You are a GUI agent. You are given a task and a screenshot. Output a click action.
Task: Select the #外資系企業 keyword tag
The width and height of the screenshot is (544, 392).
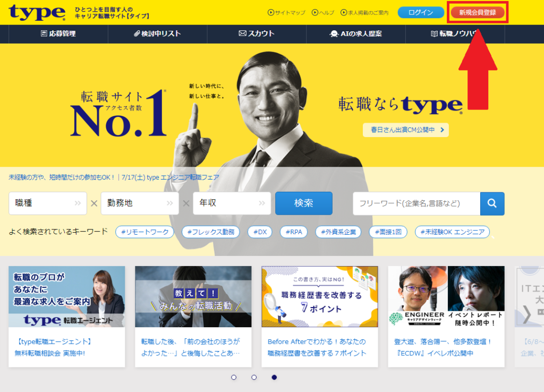click(x=338, y=232)
